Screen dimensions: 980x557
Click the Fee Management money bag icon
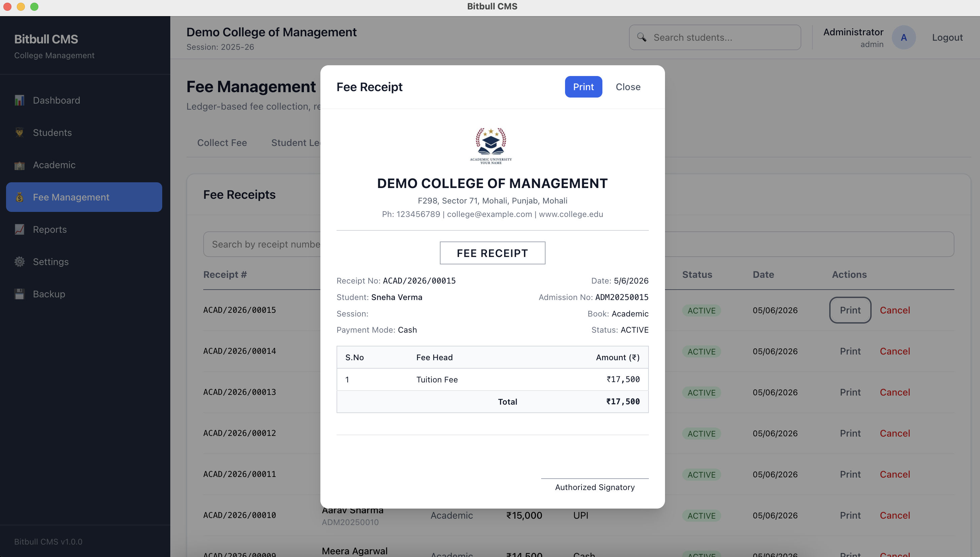pyautogui.click(x=20, y=197)
